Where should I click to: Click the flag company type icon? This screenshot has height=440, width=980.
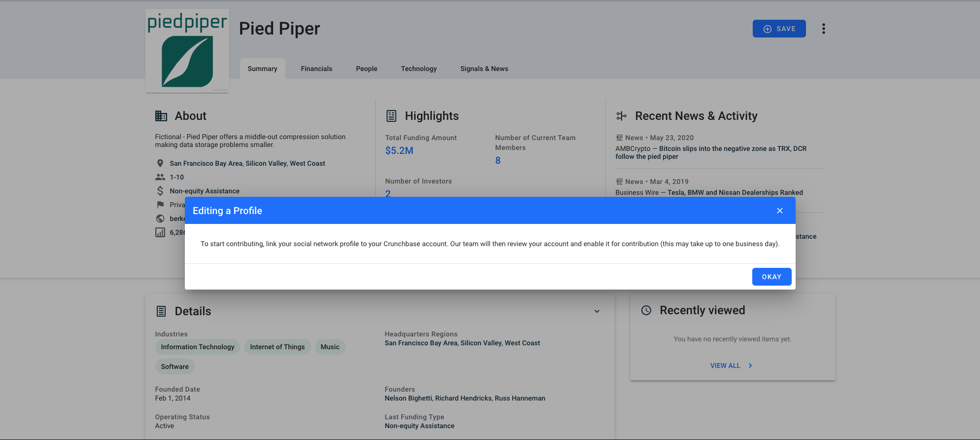(160, 205)
